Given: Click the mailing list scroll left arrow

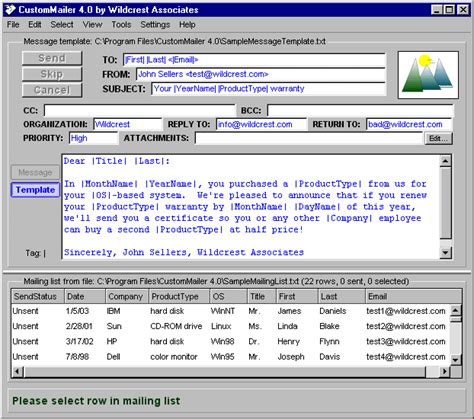Looking at the screenshot, I should click(18, 371).
